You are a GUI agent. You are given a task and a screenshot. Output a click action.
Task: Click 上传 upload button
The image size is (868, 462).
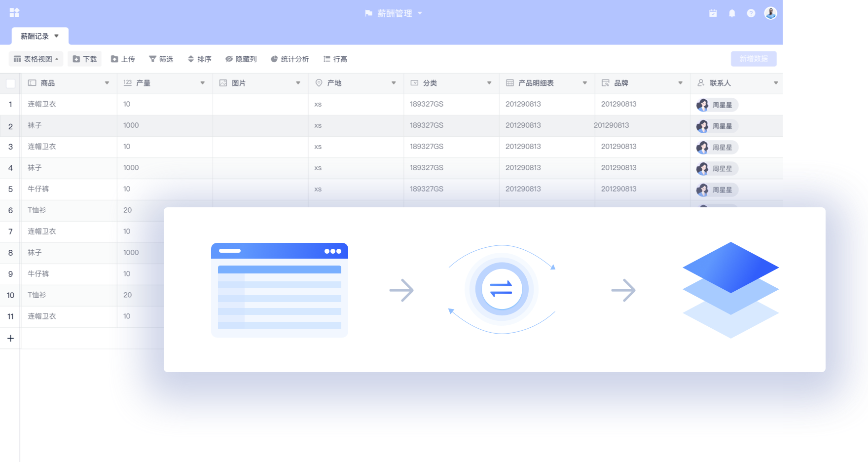[x=123, y=59]
